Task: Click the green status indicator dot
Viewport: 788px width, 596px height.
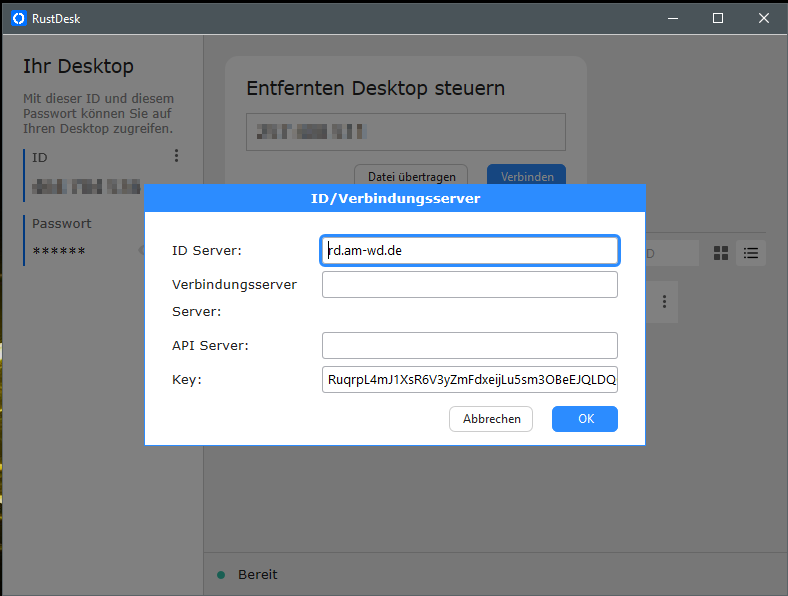Action: click(x=221, y=575)
